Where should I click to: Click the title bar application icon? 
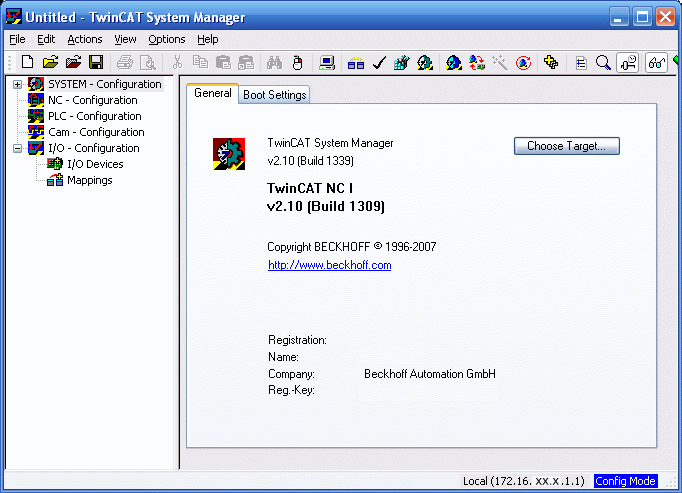click(13, 17)
